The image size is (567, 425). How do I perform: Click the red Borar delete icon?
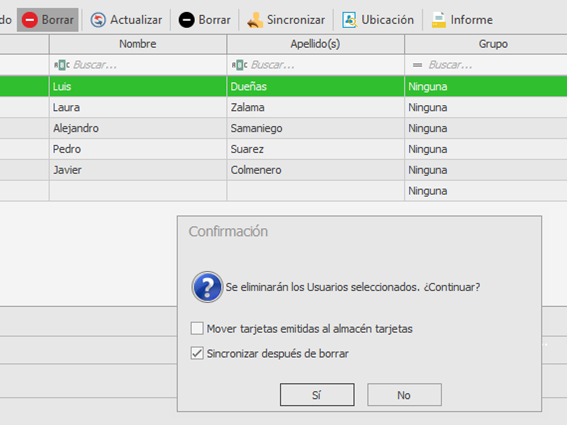coord(30,20)
